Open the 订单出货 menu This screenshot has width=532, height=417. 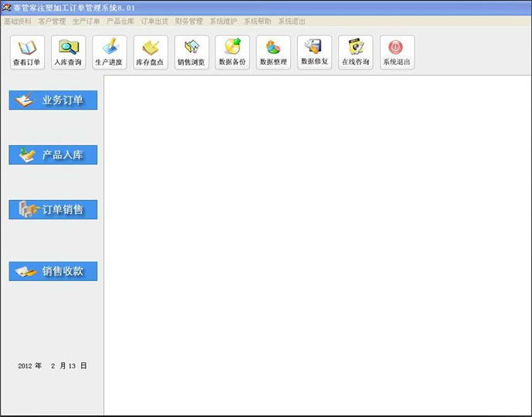click(154, 22)
